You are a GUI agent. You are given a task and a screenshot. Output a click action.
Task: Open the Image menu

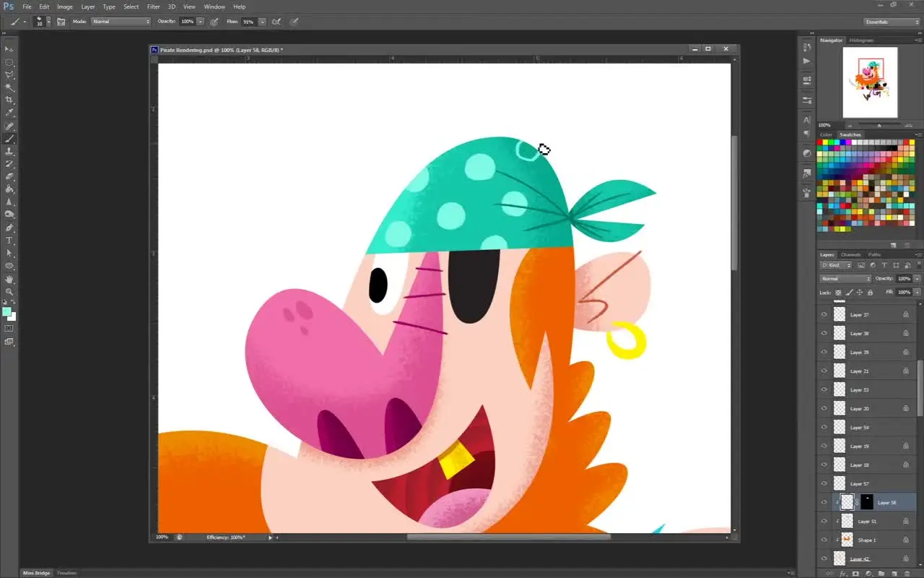click(65, 7)
